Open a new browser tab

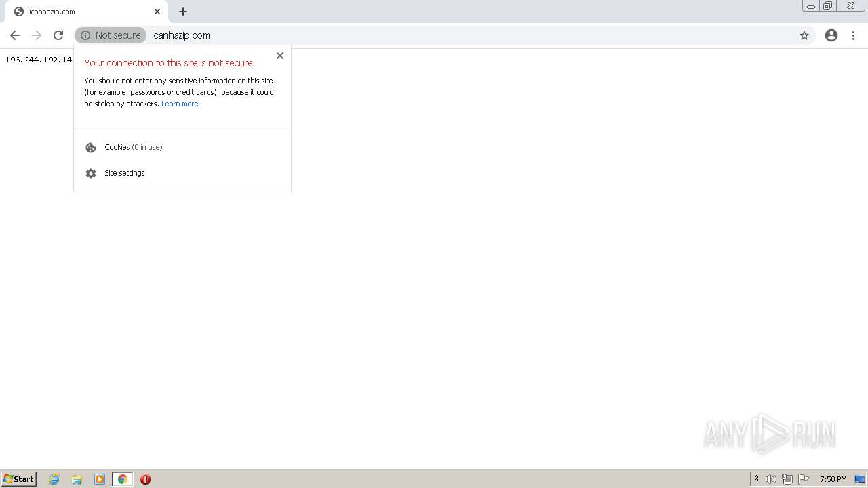pos(183,12)
